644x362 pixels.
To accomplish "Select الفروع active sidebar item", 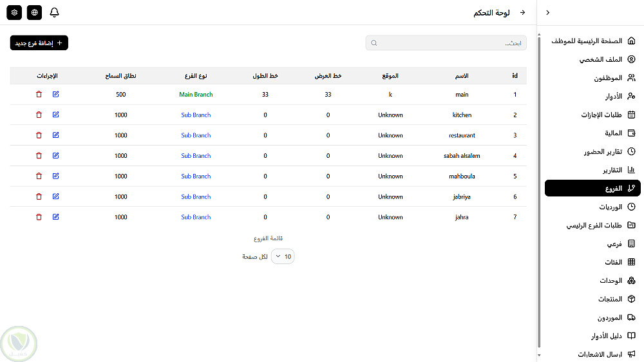I will click(x=592, y=188).
